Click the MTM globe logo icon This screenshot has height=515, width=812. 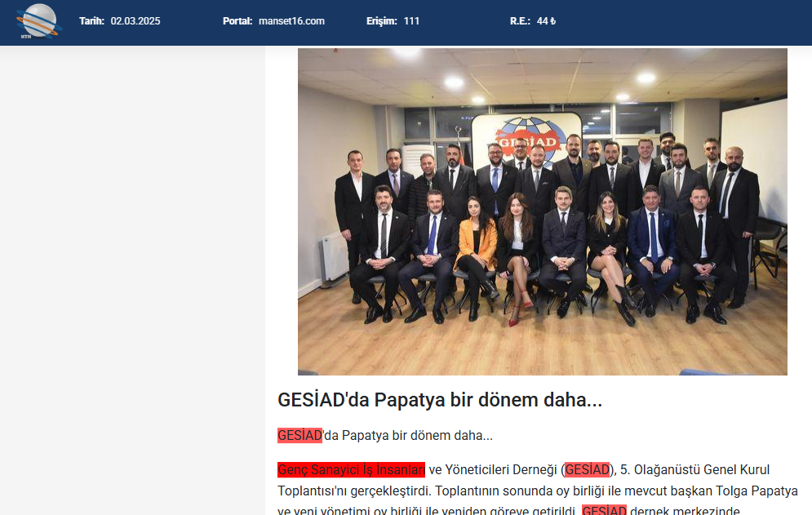[x=39, y=21]
